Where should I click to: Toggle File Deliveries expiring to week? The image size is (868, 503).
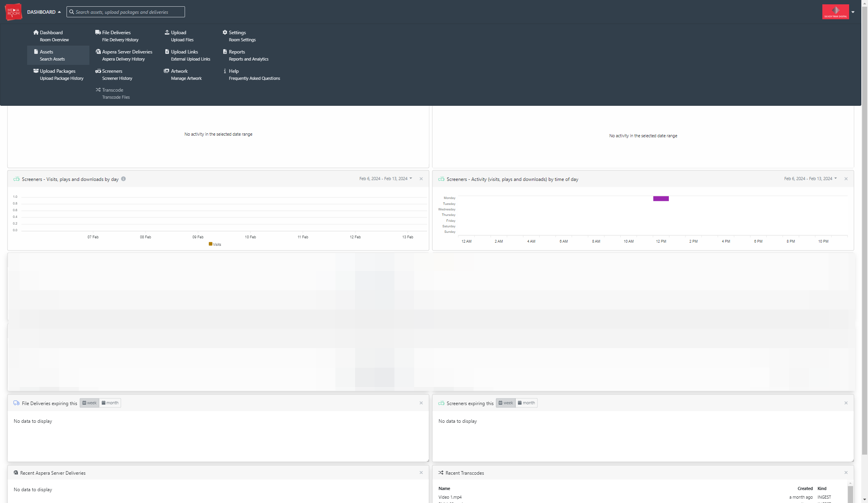[89, 403]
